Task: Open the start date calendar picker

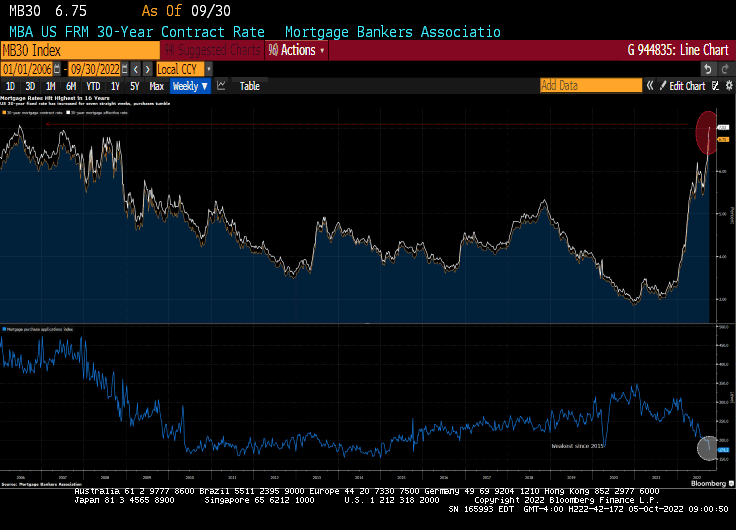Action: [x=56, y=69]
